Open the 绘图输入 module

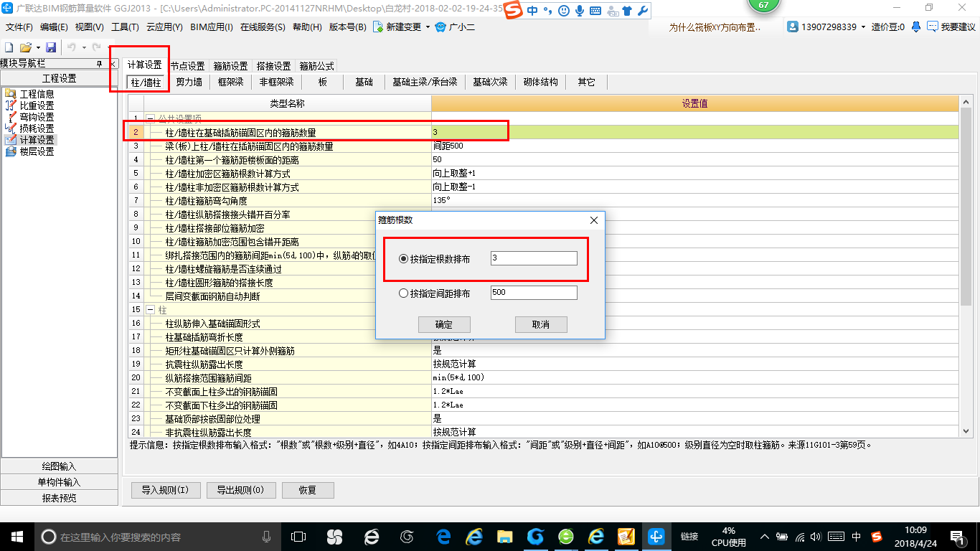point(60,466)
